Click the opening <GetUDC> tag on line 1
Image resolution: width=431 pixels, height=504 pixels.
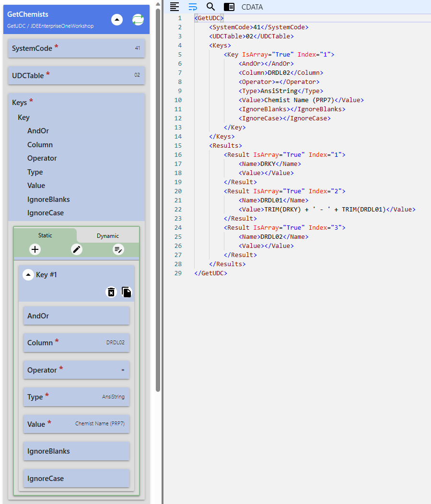pos(209,18)
